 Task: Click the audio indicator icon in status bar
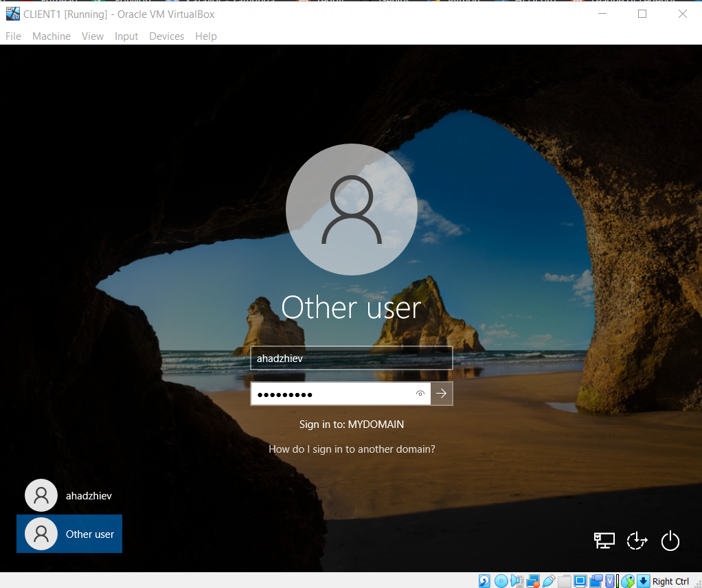[x=517, y=581]
